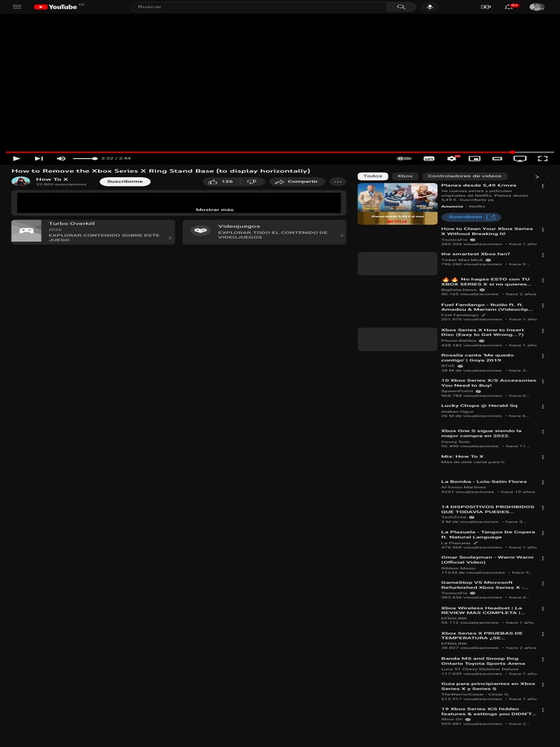
Task: Go to YouTube home via logo
Action: (55, 7)
